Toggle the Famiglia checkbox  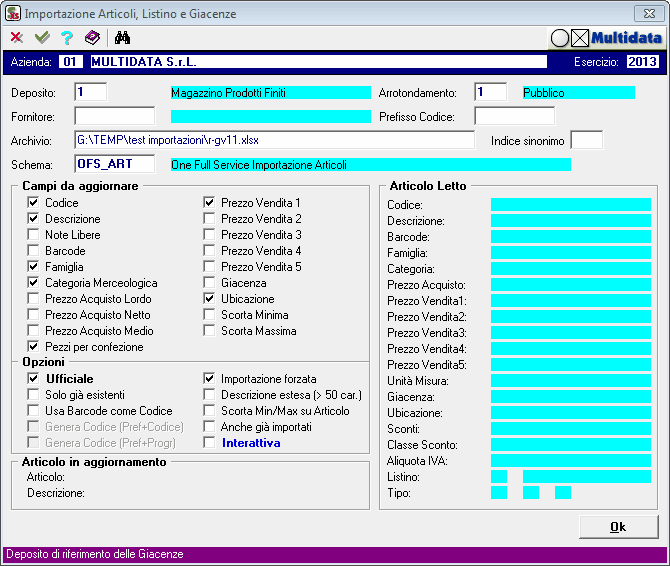coord(33,267)
